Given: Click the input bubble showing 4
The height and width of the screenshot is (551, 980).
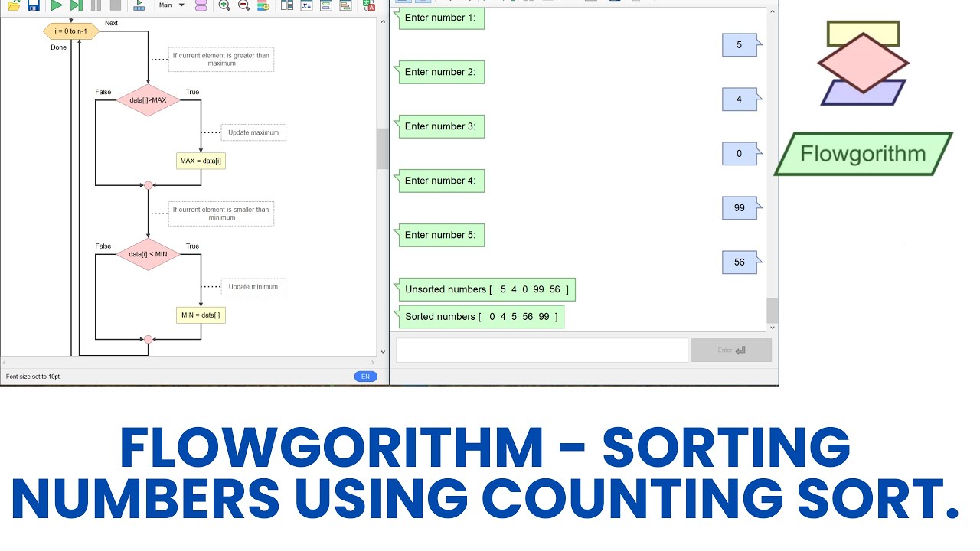Looking at the screenshot, I should coord(741,99).
